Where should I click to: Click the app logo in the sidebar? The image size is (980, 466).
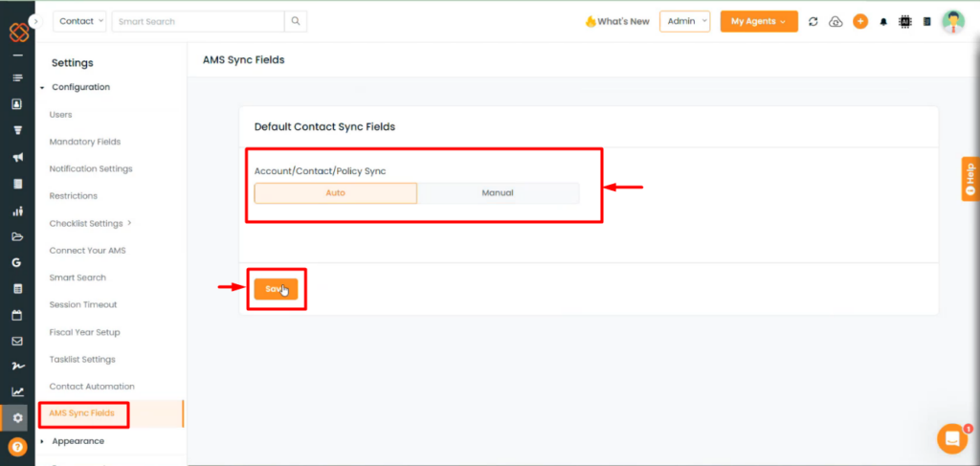pos(19,32)
